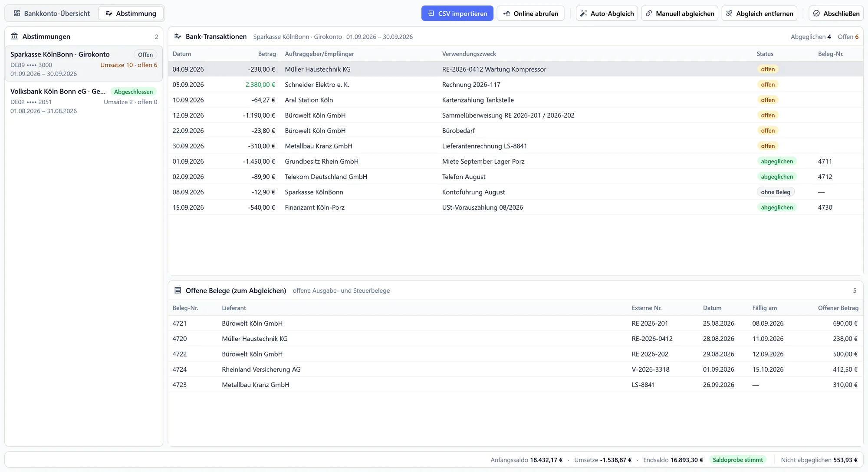Click the link icon in Manuell abgleichen

(649, 13)
